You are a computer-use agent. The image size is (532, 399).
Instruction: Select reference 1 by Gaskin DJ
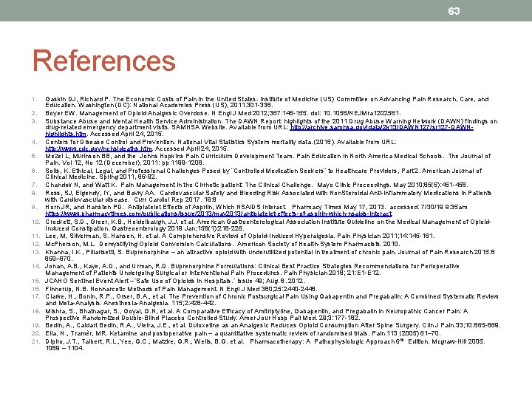click(267, 102)
